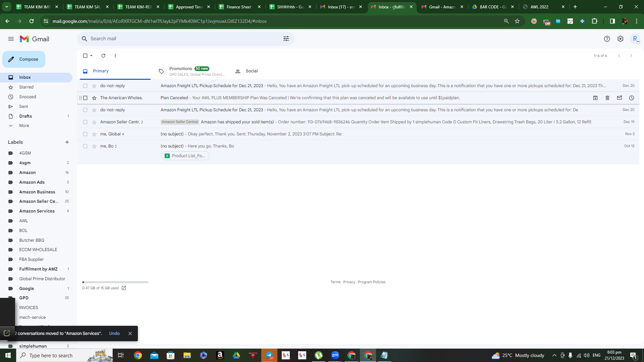Star the first do-not-reply email
This screenshot has height=362, width=644.
pos(94,86)
